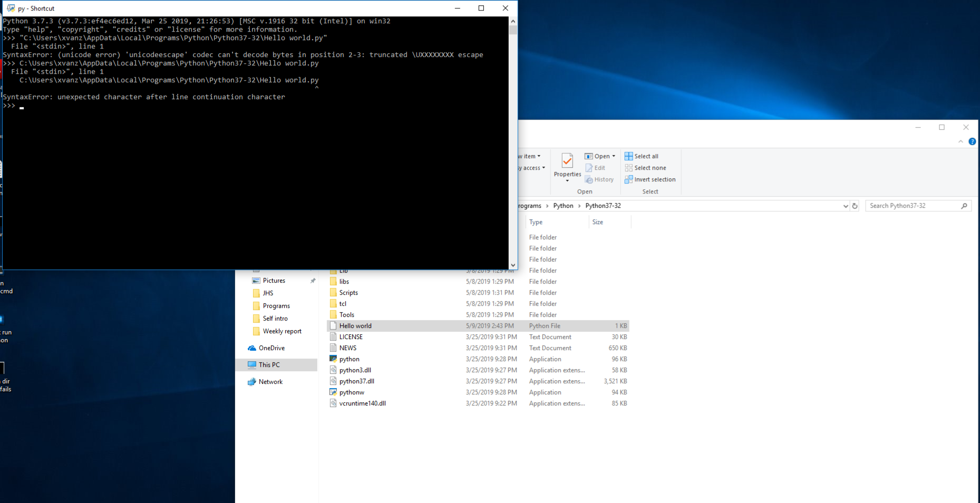
Task: Click the Weekly report folder icon
Action: pos(256,331)
